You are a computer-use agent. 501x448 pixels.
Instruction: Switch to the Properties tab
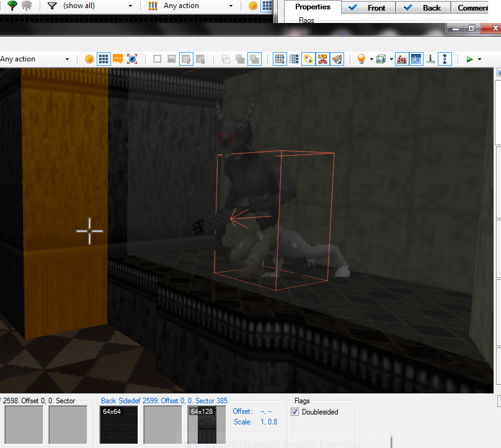[313, 7]
